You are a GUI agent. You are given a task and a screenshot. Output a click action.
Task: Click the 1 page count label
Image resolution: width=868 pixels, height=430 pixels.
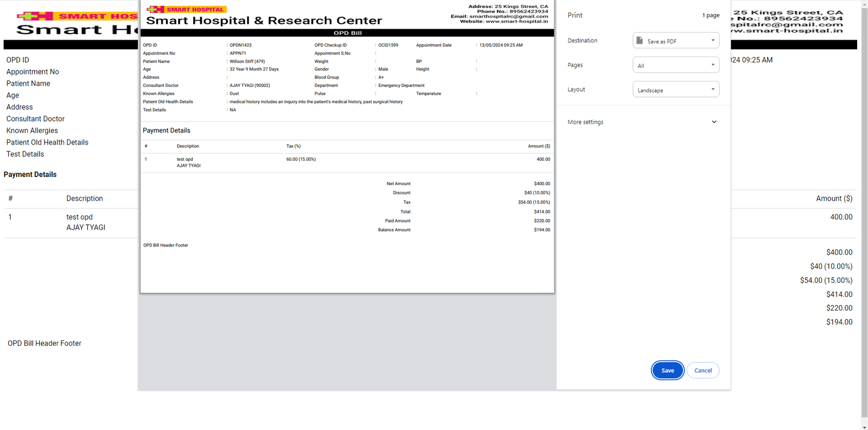pos(711,15)
